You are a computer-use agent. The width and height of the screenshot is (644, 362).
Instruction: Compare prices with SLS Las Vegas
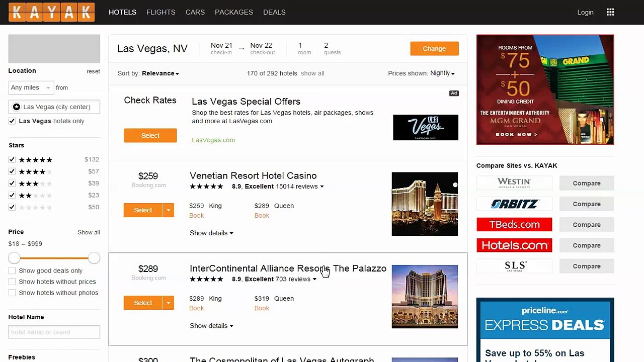(587, 266)
